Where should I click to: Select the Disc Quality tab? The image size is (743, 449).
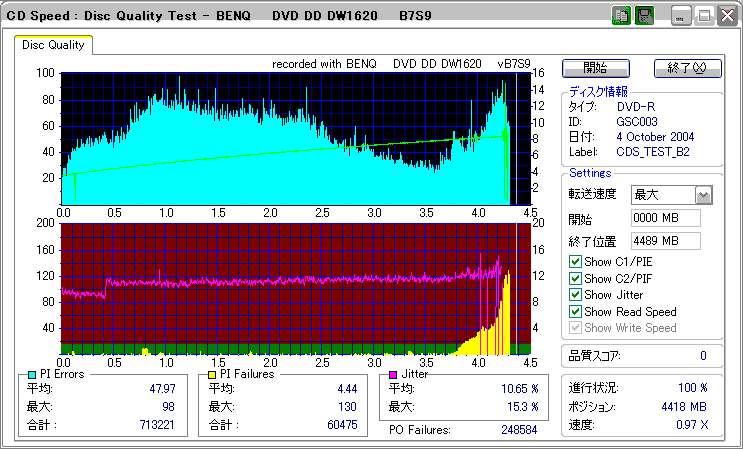[x=54, y=45]
